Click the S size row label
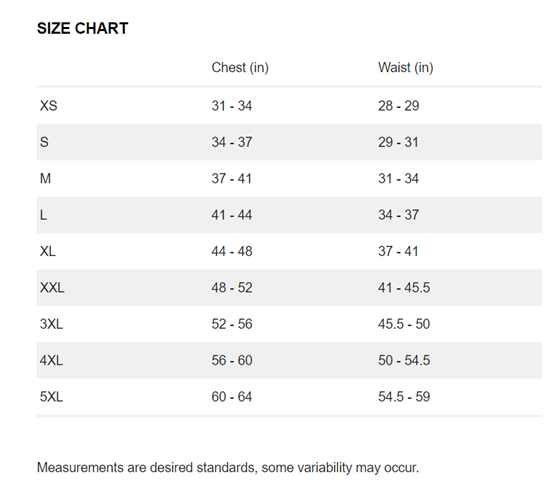The image size is (553, 484). (44, 142)
